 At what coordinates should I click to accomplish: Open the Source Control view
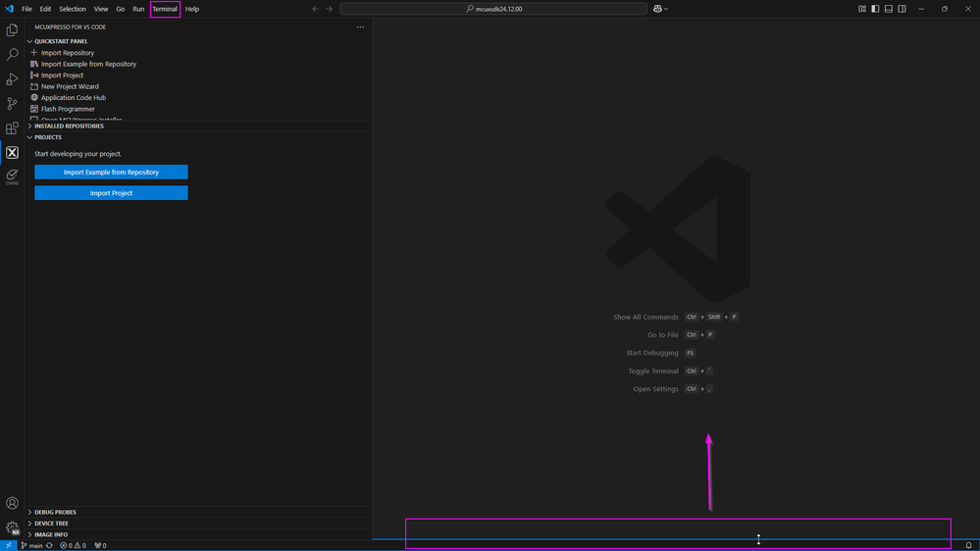tap(12, 103)
